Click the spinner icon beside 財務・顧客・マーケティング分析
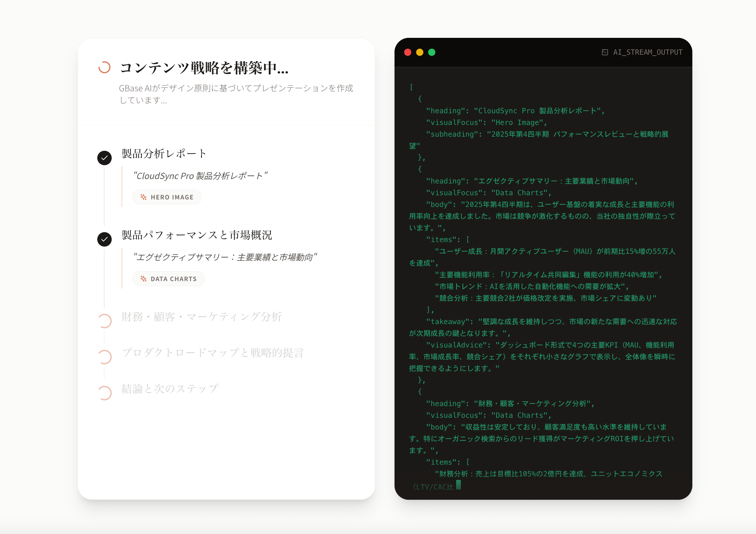 click(x=105, y=320)
